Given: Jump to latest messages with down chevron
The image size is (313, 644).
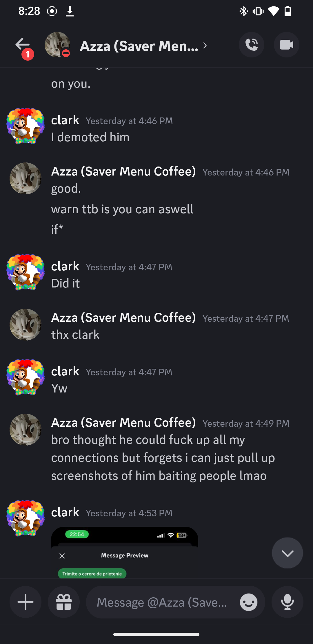Looking at the screenshot, I should (287, 553).
